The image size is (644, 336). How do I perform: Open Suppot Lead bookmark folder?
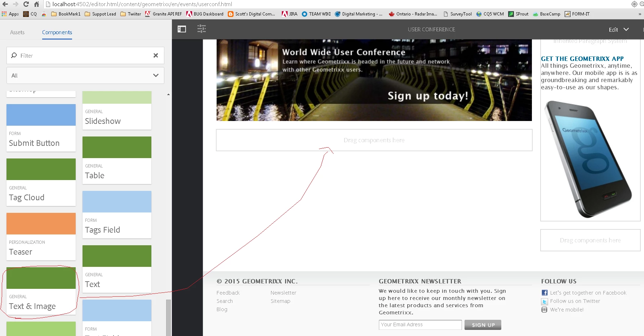(x=100, y=14)
